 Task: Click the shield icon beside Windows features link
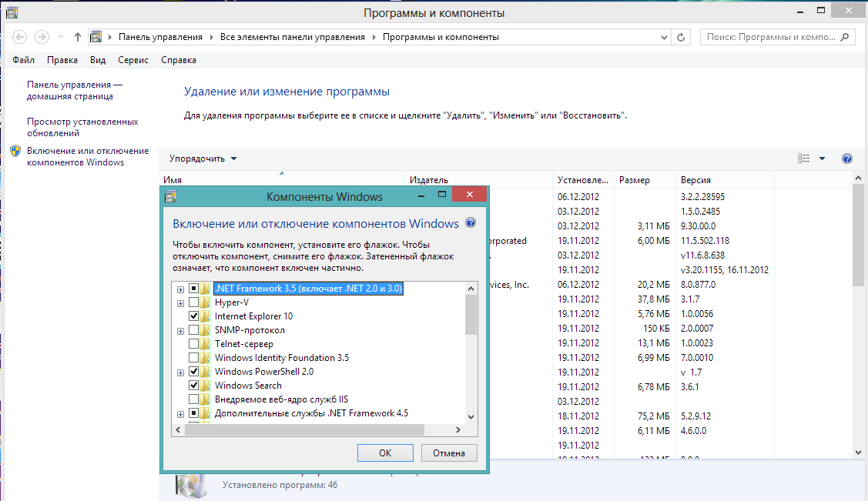click(15, 151)
